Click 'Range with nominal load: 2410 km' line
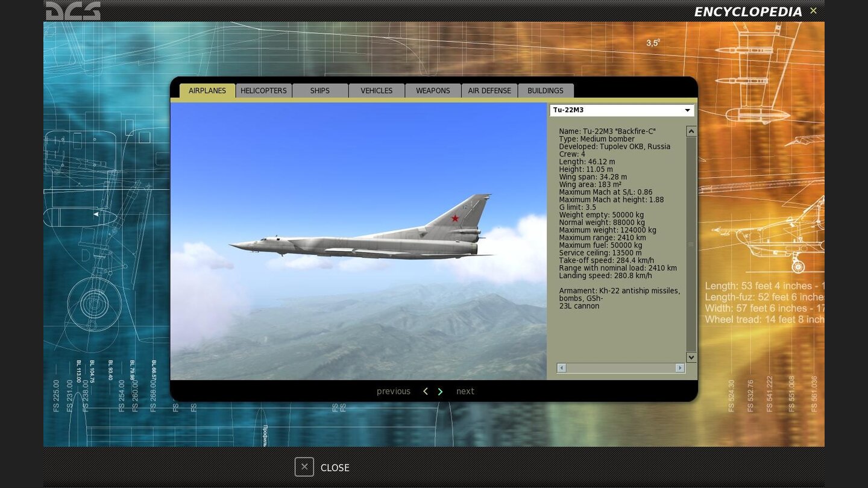The width and height of the screenshot is (868, 488). click(618, 268)
